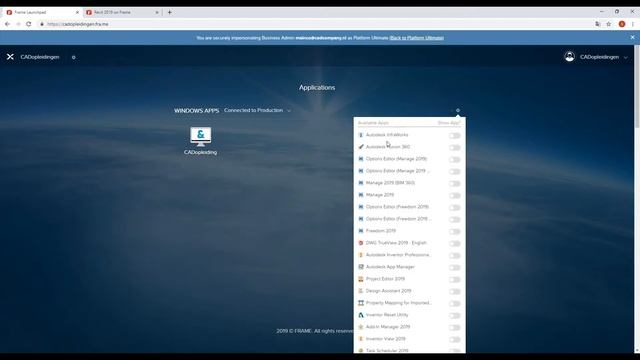640x360 pixels.
Task: Enable the Manage 2019 (BIM 360) app
Action: pyautogui.click(x=454, y=183)
